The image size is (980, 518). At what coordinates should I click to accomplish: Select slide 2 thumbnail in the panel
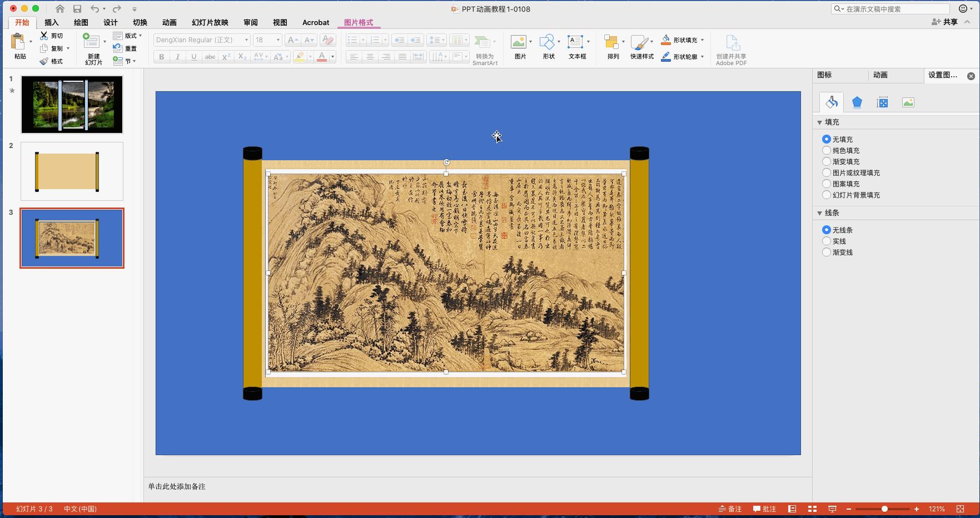point(71,171)
